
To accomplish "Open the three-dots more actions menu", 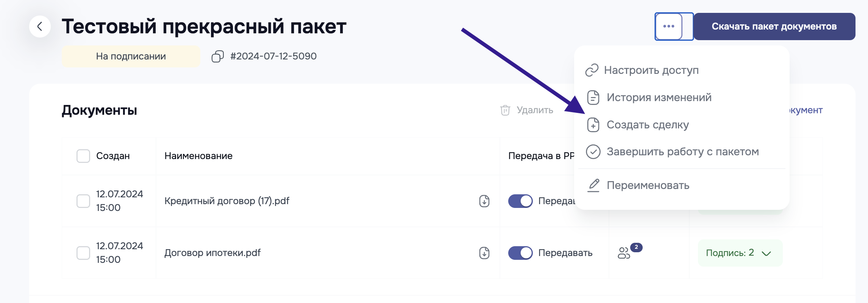I will tap(669, 27).
